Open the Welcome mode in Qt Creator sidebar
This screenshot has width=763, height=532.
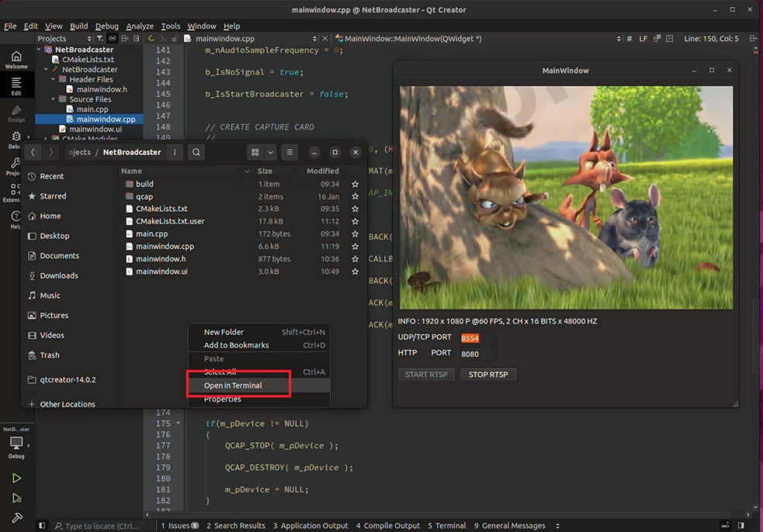16,60
